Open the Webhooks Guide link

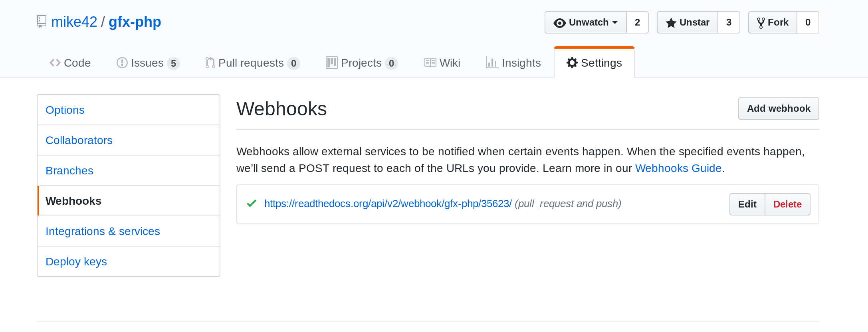coord(678,168)
